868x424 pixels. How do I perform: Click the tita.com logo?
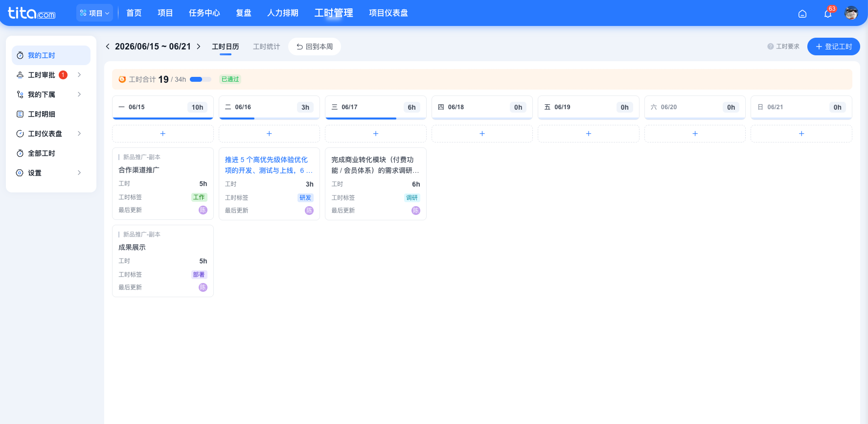[x=32, y=13]
